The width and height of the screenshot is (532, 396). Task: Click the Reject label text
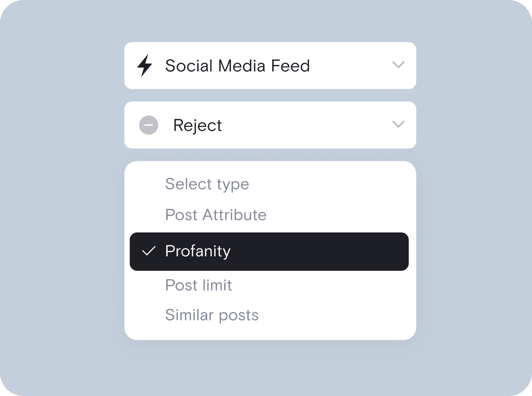tap(198, 126)
